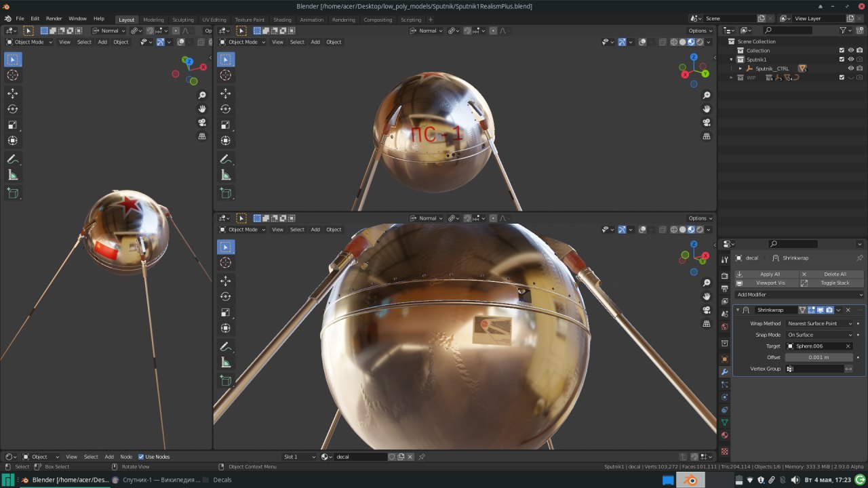Hide Sputnik1 collection in viewport
The image size is (868, 488).
(851, 60)
